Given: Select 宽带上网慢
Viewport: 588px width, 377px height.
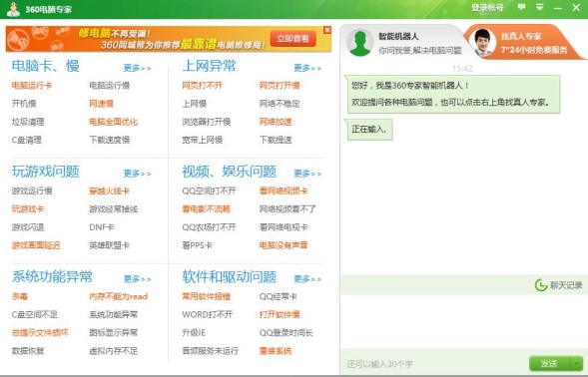Looking at the screenshot, I should point(202,140).
